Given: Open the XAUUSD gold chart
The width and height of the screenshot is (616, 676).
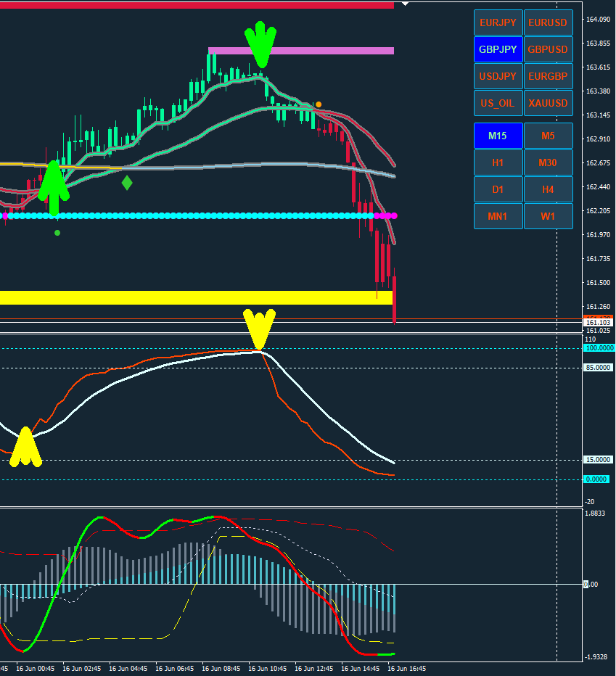Looking at the screenshot, I should pyautogui.click(x=549, y=103).
